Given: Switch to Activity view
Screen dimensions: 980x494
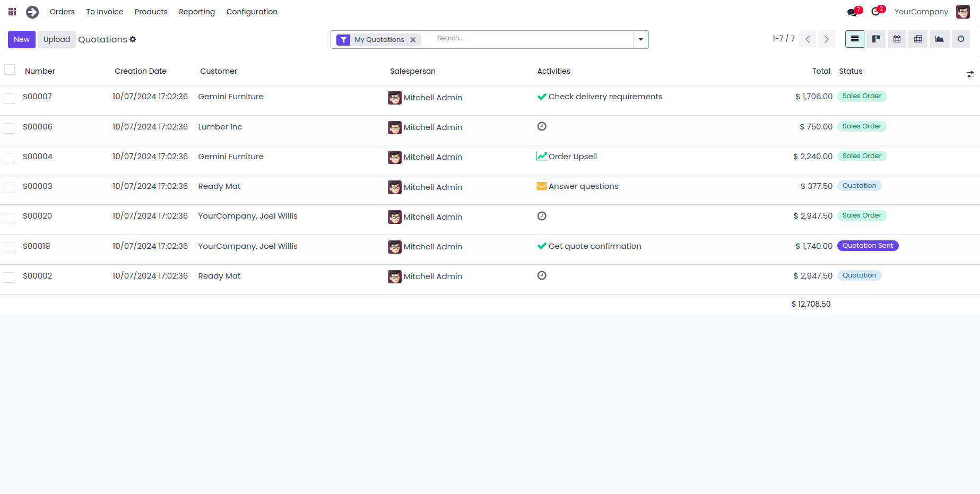Looking at the screenshot, I should tap(961, 39).
